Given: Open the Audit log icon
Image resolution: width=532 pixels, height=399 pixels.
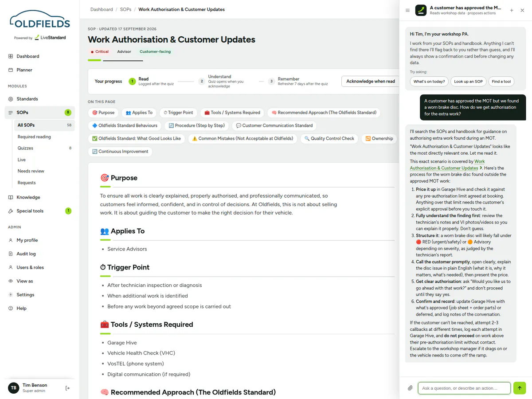Looking at the screenshot, I should pos(11,254).
